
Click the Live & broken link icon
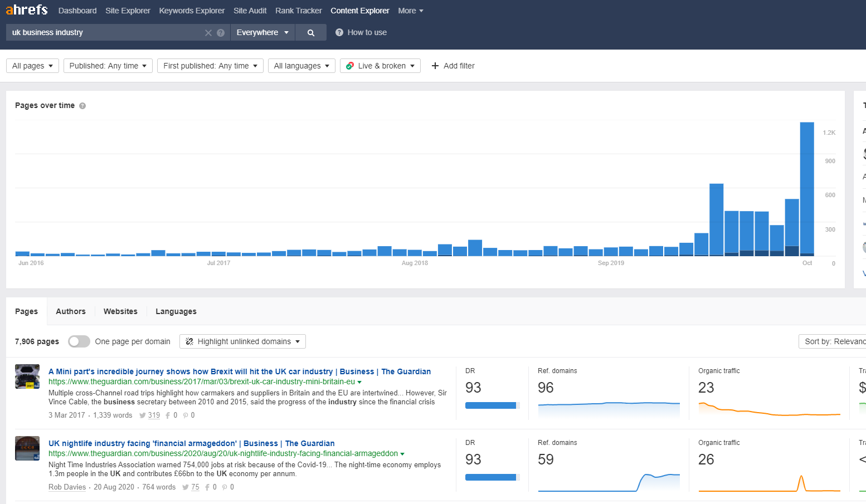pos(350,66)
